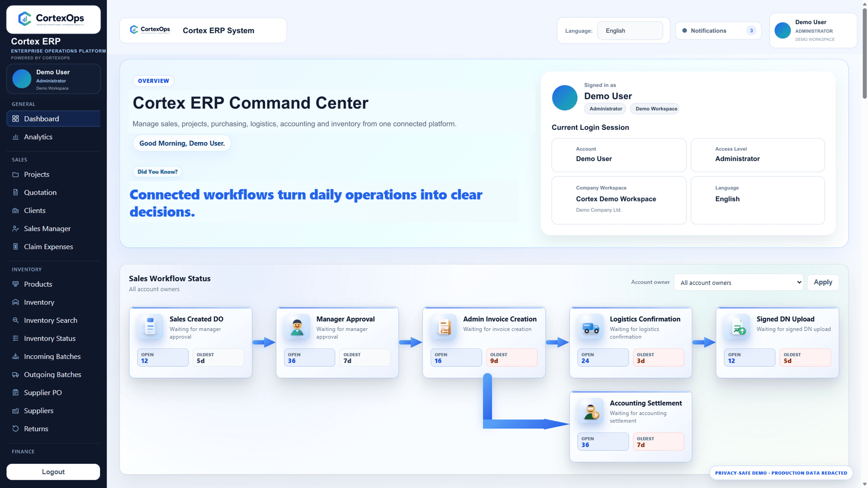Click OPEN 24 on Logistics Confirmation

pos(603,358)
